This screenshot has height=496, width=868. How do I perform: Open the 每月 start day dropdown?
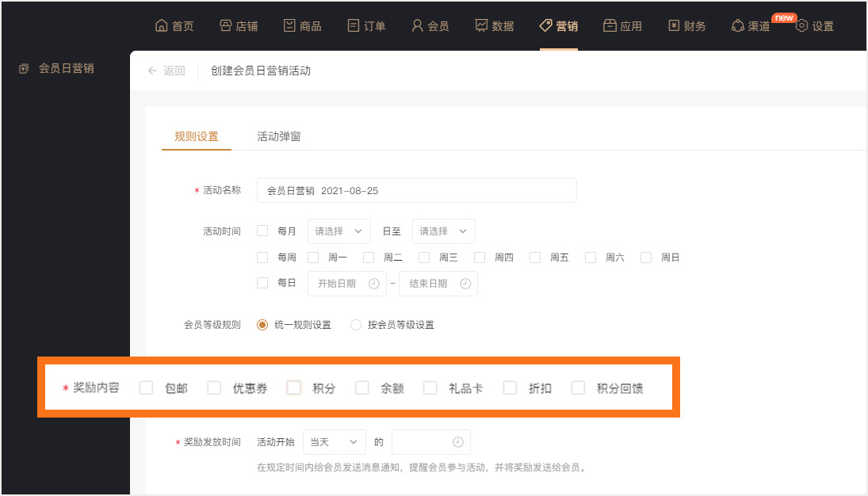point(338,231)
